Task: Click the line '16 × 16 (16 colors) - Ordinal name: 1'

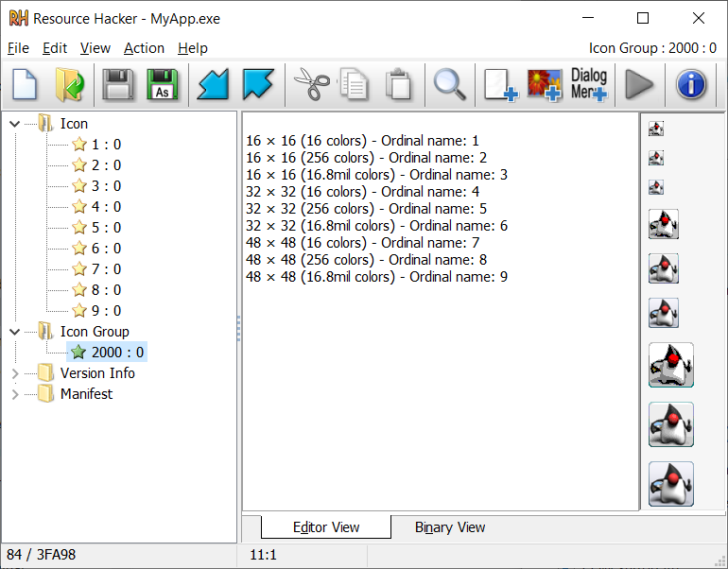Action: pyautogui.click(x=362, y=141)
